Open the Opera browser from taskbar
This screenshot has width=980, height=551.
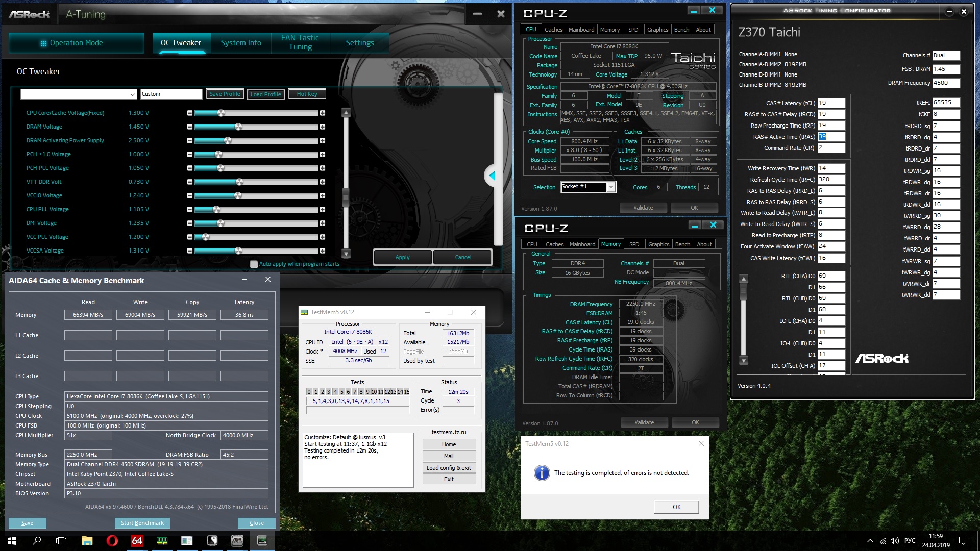coord(112,541)
